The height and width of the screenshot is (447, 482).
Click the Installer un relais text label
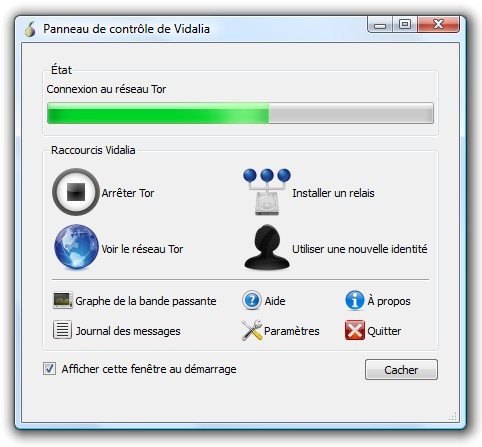333,193
